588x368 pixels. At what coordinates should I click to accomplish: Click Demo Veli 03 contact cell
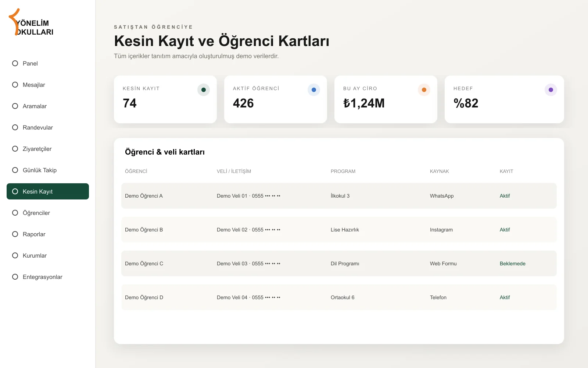click(x=248, y=263)
